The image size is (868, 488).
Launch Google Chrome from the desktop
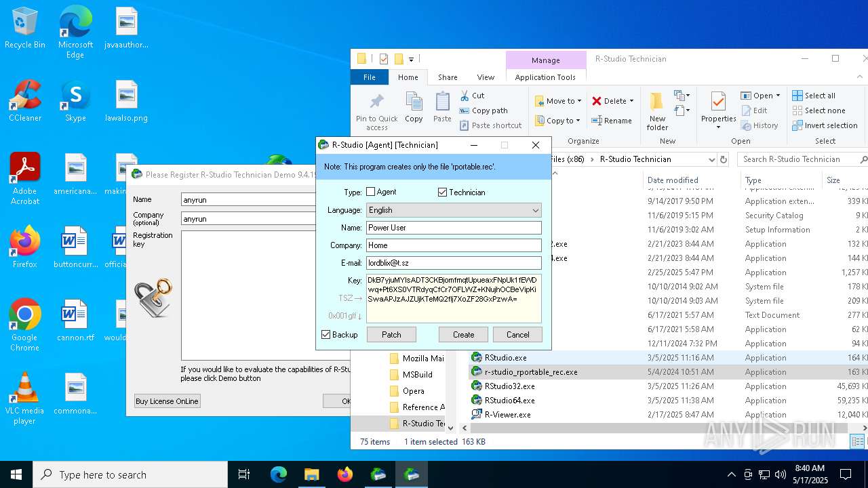(x=24, y=325)
